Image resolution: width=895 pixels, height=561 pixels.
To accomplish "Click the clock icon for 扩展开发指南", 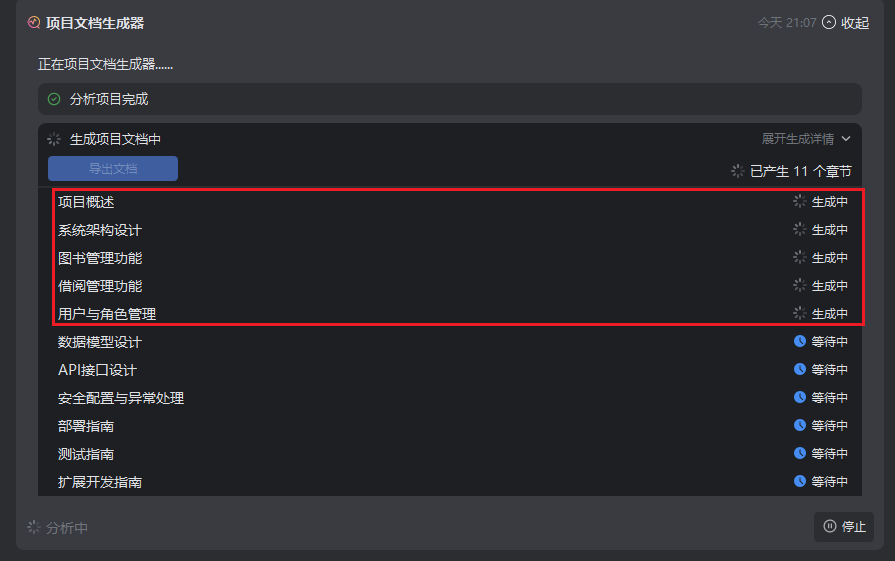I will tap(800, 482).
